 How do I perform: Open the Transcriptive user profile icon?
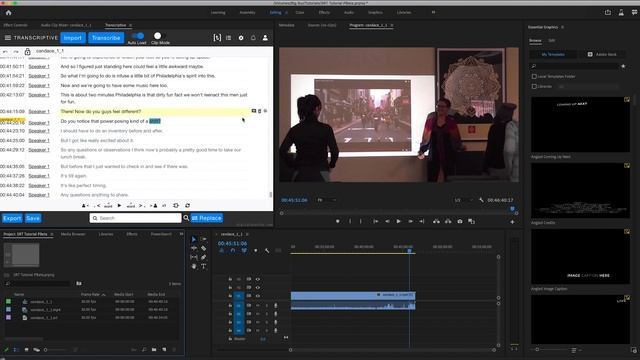pyautogui.click(x=265, y=38)
